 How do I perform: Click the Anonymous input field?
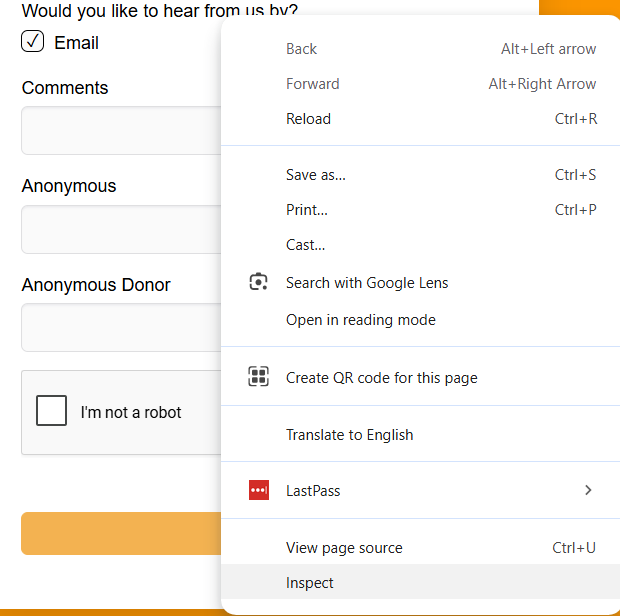[120, 229]
